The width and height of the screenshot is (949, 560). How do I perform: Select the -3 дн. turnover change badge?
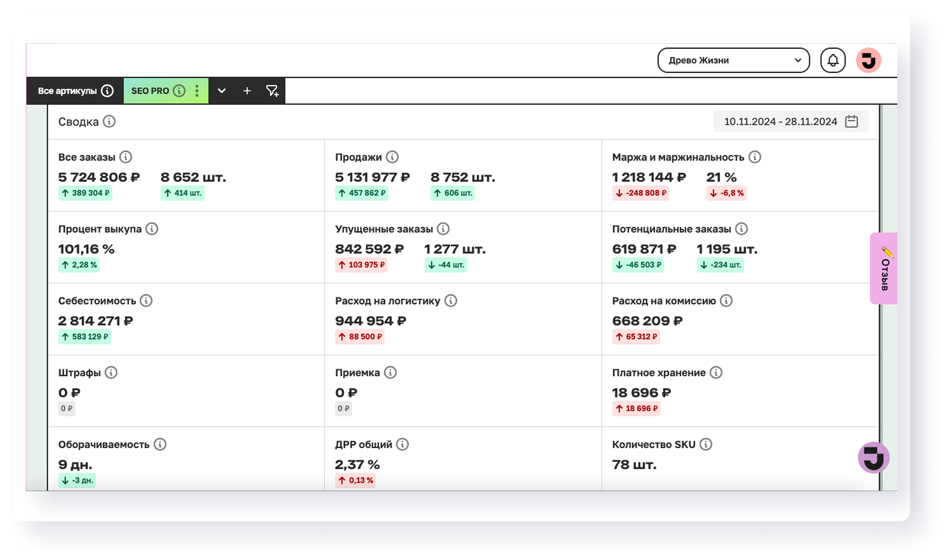[77, 480]
